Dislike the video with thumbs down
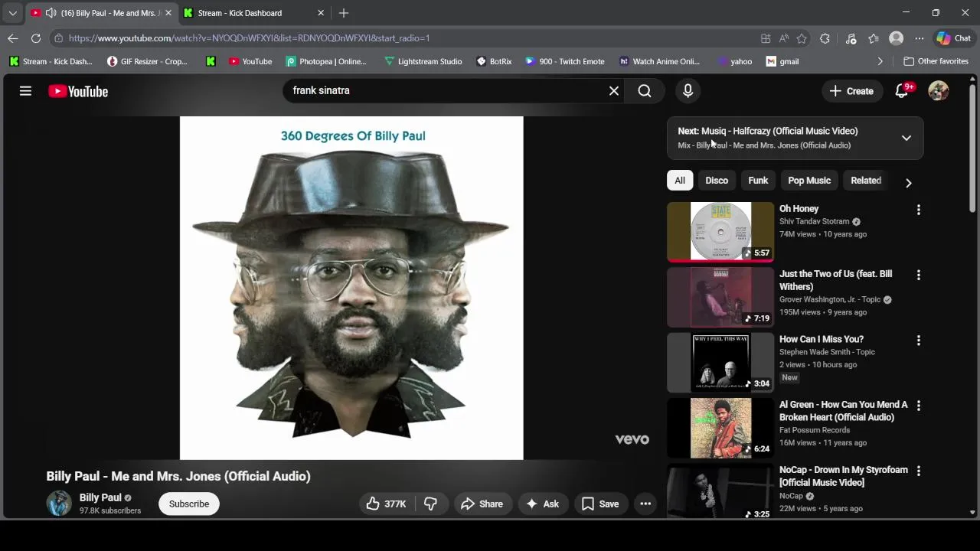 (431, 504)
